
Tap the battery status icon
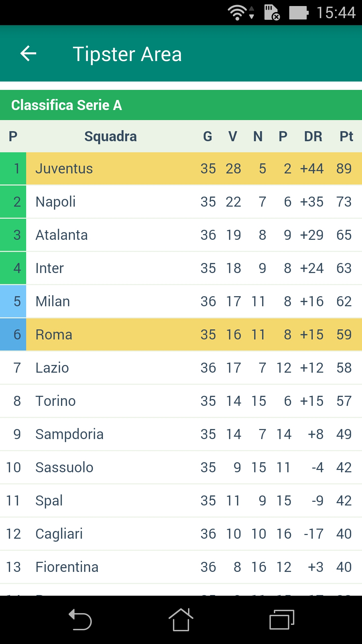coord(299,13)
